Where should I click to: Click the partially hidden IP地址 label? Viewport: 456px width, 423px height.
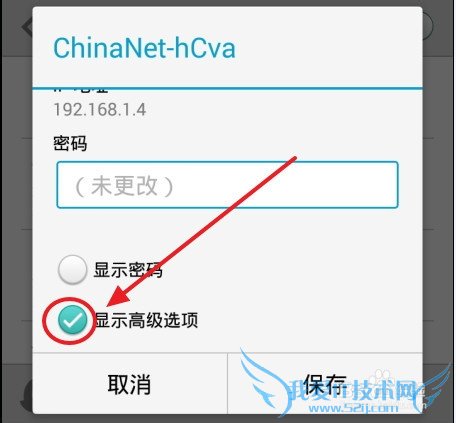(81, 90)
